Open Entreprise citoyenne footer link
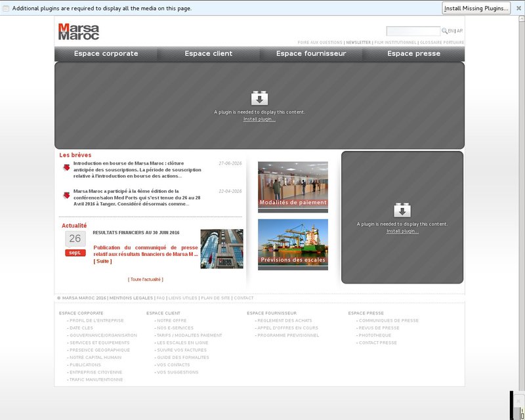 pos(96,372)
